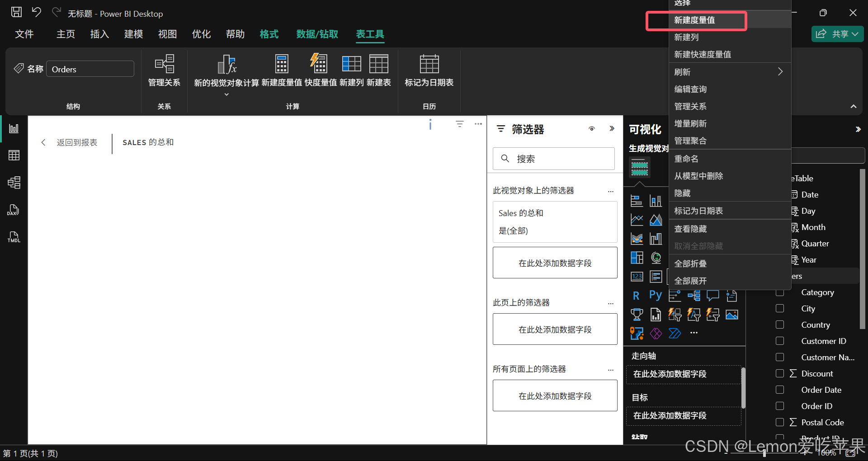The height and width of the screenshot is (461, 868).
Task: Check the Discount field checkbox
Action: (780, 373)
